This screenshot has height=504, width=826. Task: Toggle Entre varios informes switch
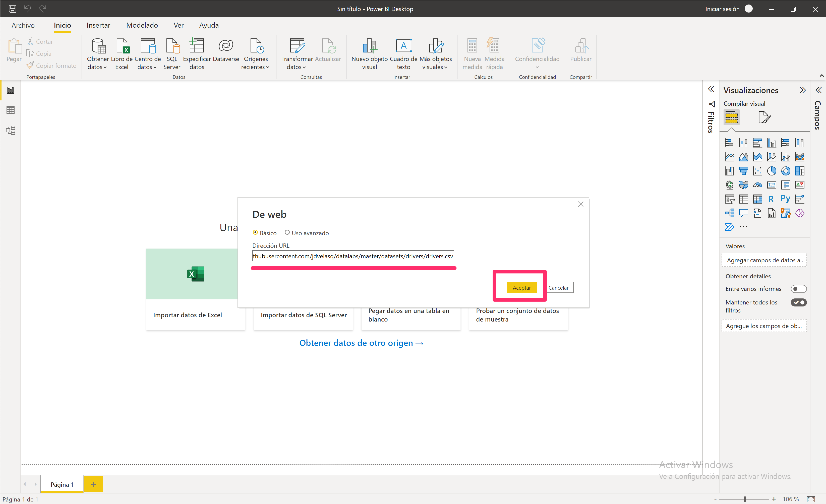coord(798,289)
